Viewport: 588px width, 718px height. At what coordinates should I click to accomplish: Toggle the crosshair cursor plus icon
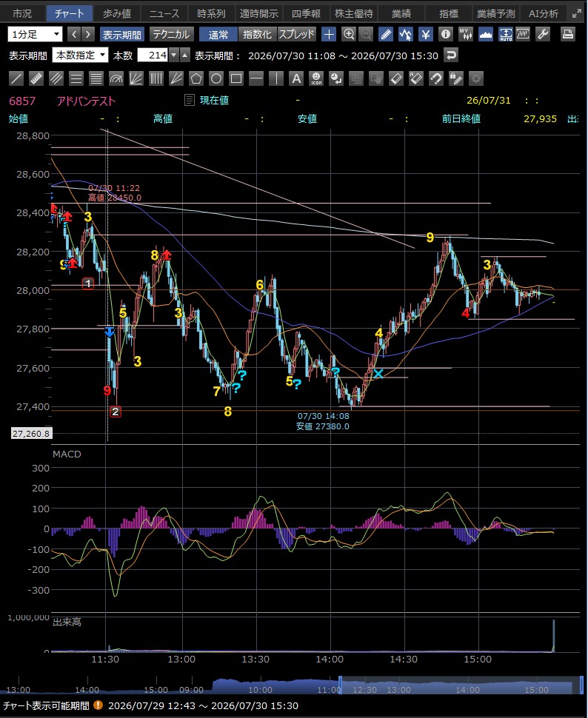click(329, 34)
